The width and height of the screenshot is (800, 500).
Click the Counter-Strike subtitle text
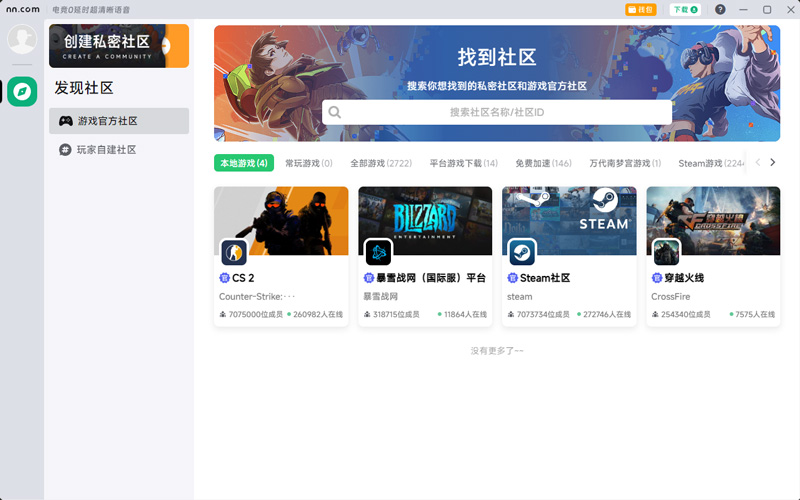(x=257, y=296)
